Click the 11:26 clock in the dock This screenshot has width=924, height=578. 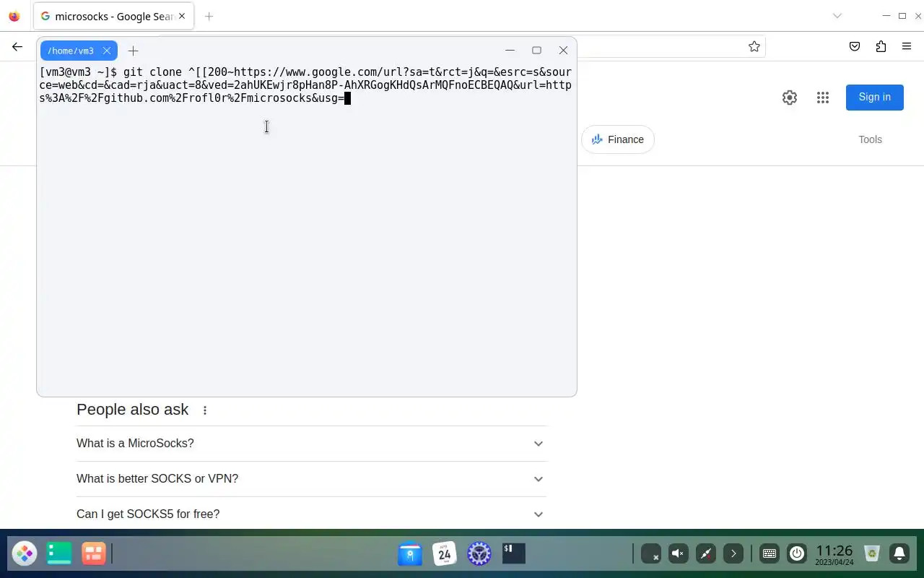point(834,554)
